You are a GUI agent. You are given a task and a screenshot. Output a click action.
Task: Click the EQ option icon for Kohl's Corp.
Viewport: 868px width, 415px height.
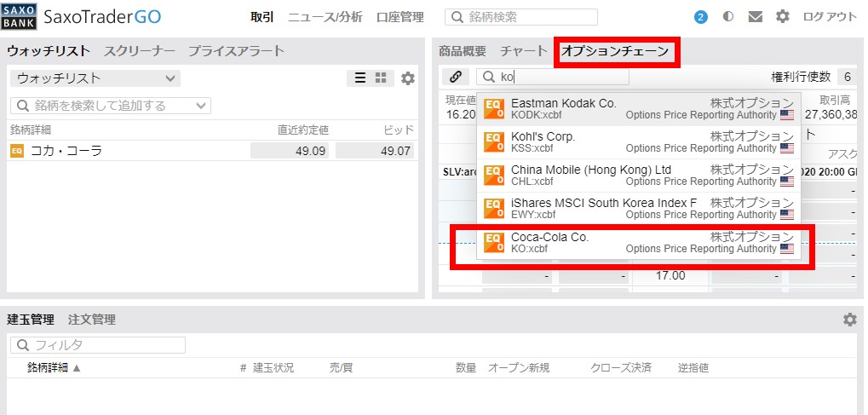tap(494, 141)
